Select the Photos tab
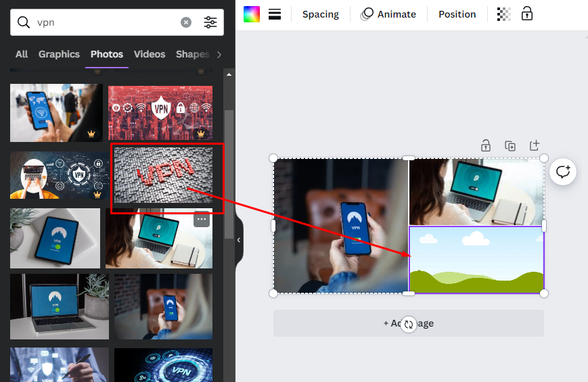This screenshot has width=588, height=382. coord(107,54)
